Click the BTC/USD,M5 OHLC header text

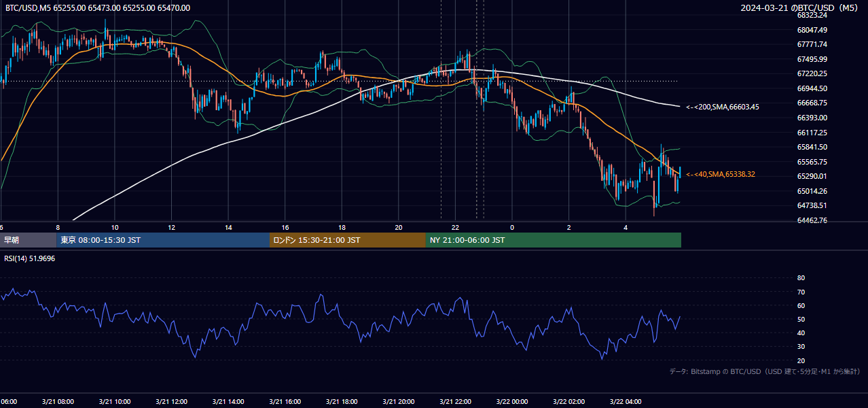98,7
